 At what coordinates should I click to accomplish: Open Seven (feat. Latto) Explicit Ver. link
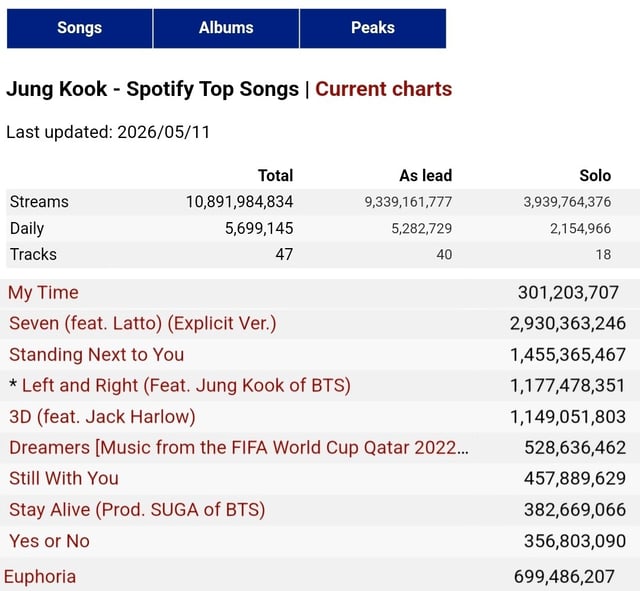click(143, 323)
